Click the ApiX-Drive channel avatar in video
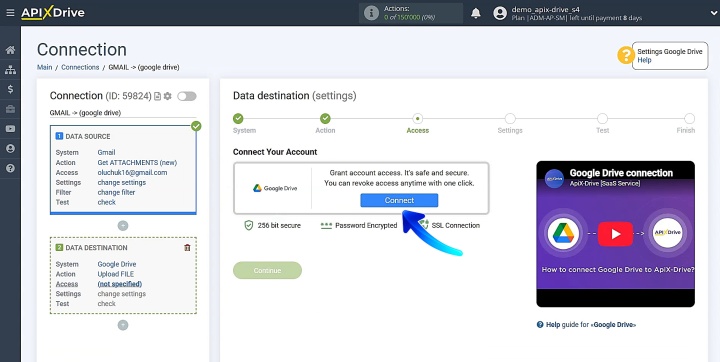Image resolution: width=720 pixels, height=362 pixels. [x=554, y=178]
